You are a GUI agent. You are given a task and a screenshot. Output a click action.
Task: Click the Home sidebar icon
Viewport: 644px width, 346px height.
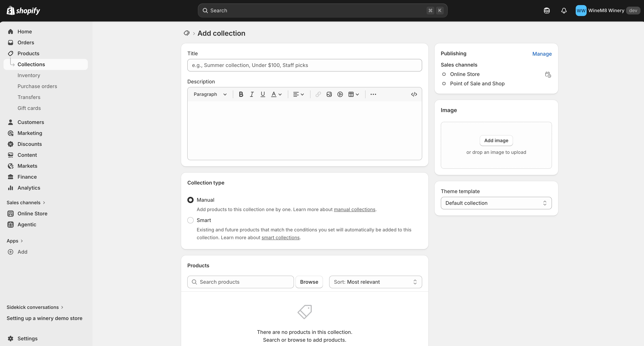[x=11, y=31]
